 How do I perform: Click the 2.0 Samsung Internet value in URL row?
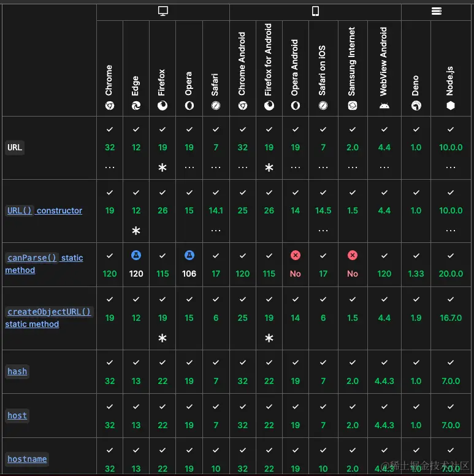(x=353, y=147)
